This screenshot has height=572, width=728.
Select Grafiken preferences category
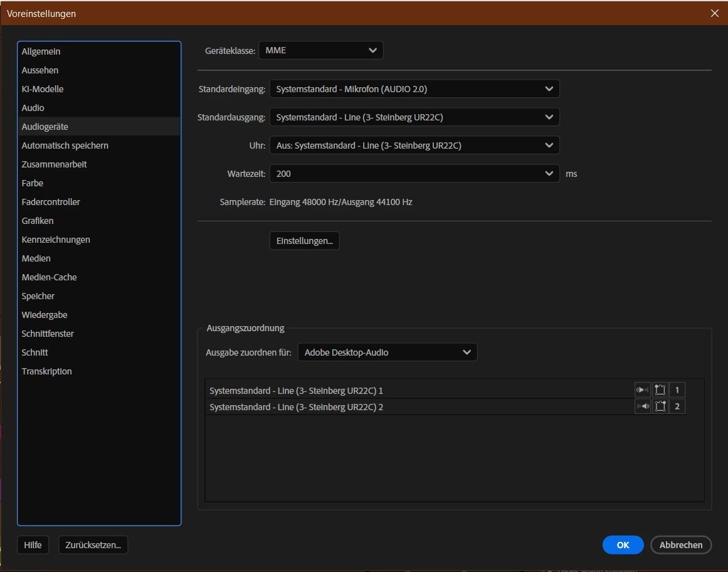pyautogui.click(x=99, y=221)
